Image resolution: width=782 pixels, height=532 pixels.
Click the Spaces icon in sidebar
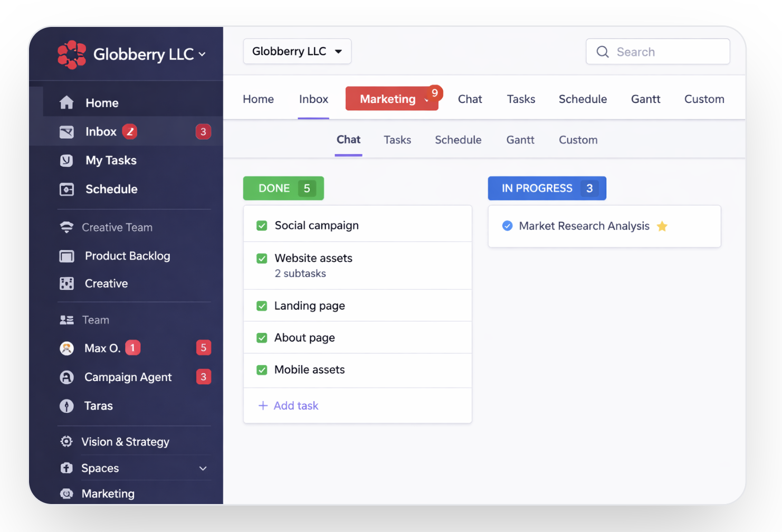pyautogui.click(x=66, y=468)
